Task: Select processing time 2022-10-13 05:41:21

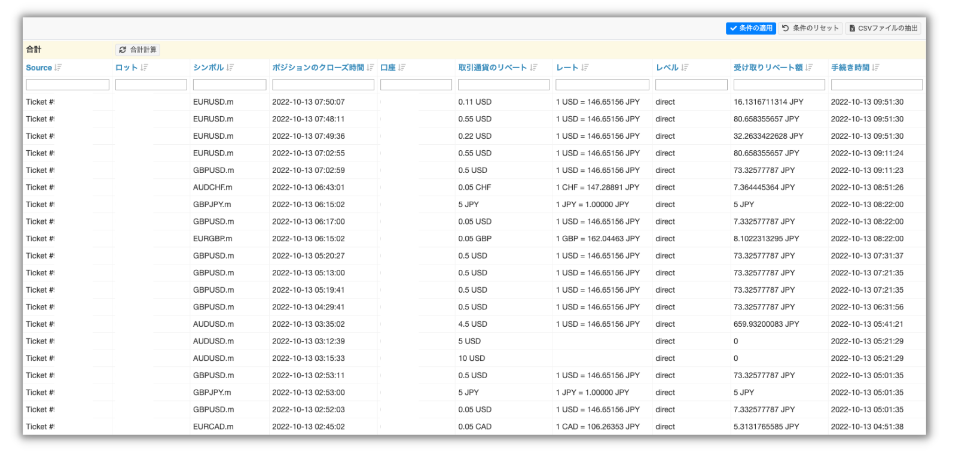Action: coord(868,324)
